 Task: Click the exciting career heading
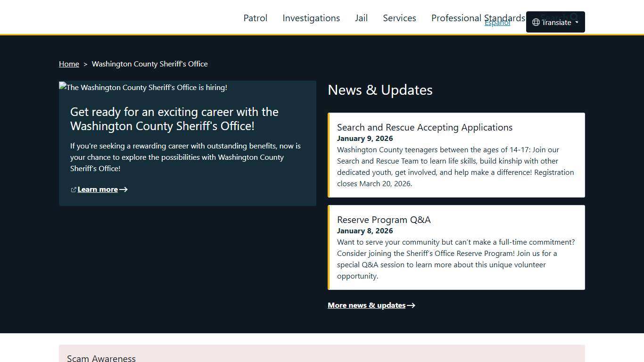point(174,119)
